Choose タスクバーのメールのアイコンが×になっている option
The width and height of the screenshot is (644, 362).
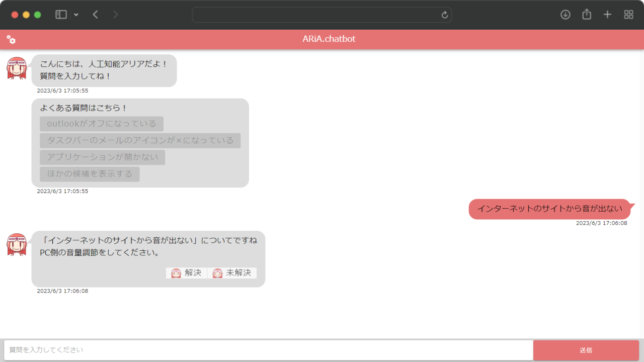139,140
